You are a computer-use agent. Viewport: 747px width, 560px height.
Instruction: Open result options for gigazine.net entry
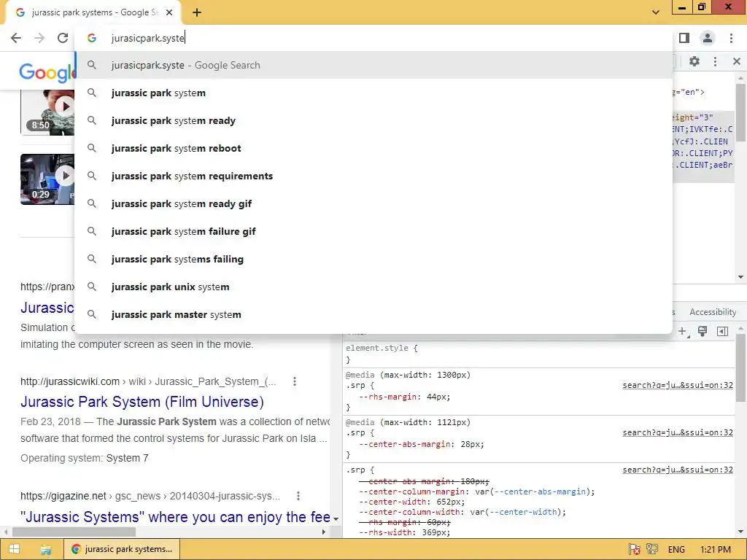[298, 496]
